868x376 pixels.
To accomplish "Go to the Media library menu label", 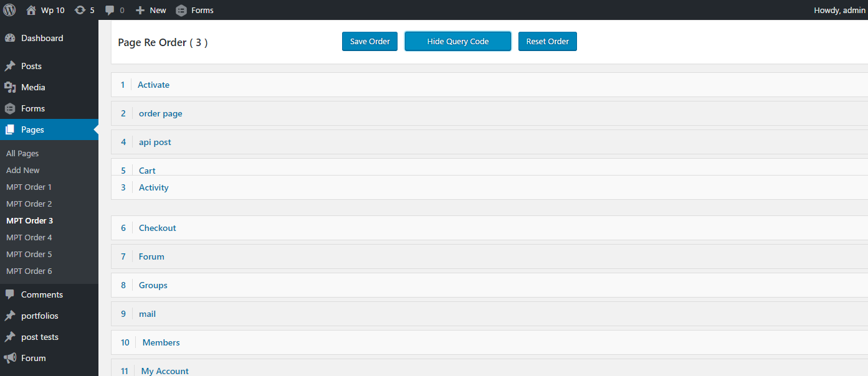I will 33,87.
